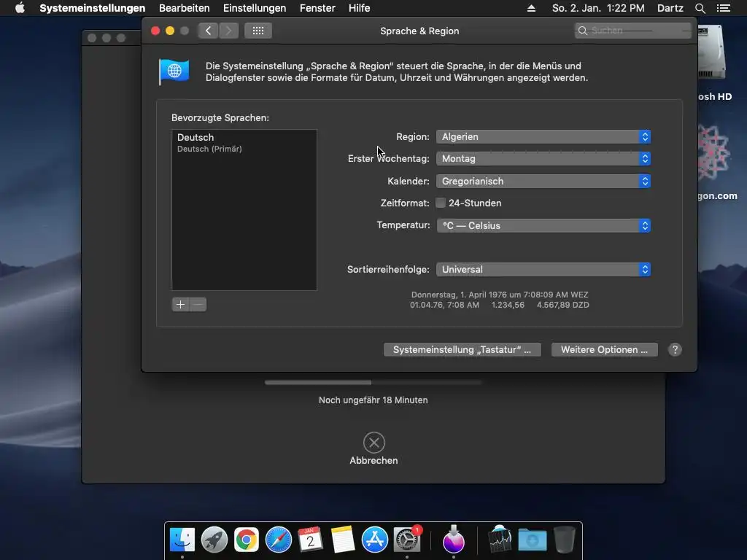Open Downloads folder in the Dock
The height and width of the screenshot is (560, 747).
(532, 540)
